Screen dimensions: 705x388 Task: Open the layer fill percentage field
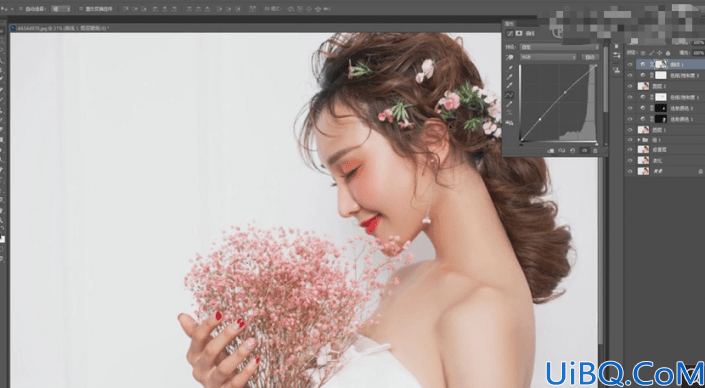tap(699, 53)
